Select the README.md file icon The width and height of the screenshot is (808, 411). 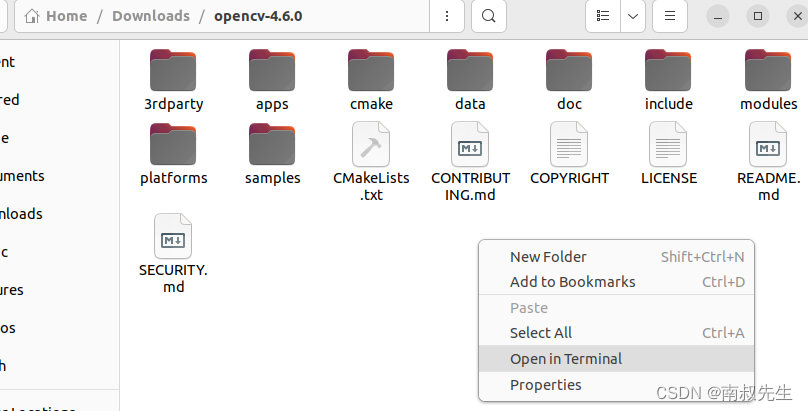pyautogui.click(x=768, y=144)
